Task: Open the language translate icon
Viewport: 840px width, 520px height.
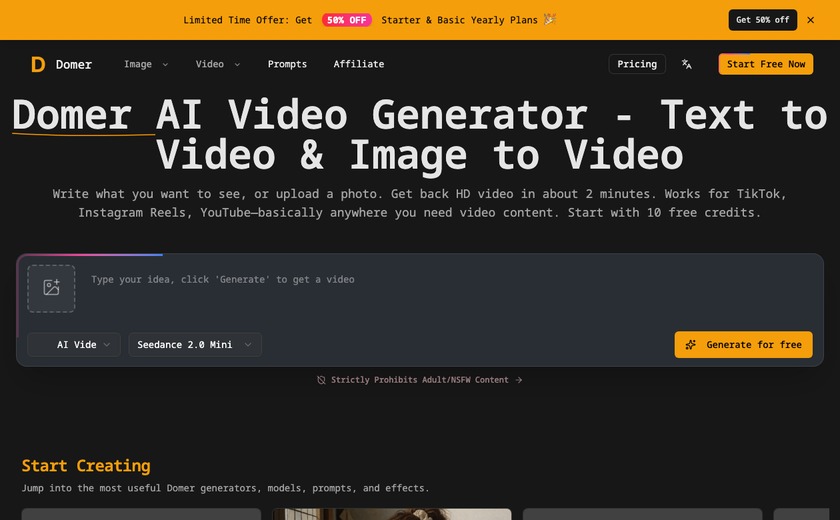Action: tap(686, 64)
